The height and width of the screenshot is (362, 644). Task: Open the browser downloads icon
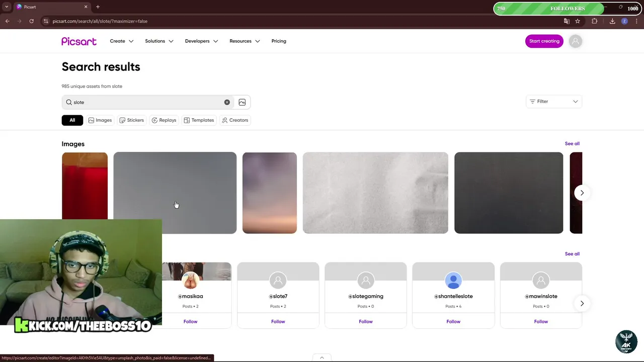pos(612,21)
